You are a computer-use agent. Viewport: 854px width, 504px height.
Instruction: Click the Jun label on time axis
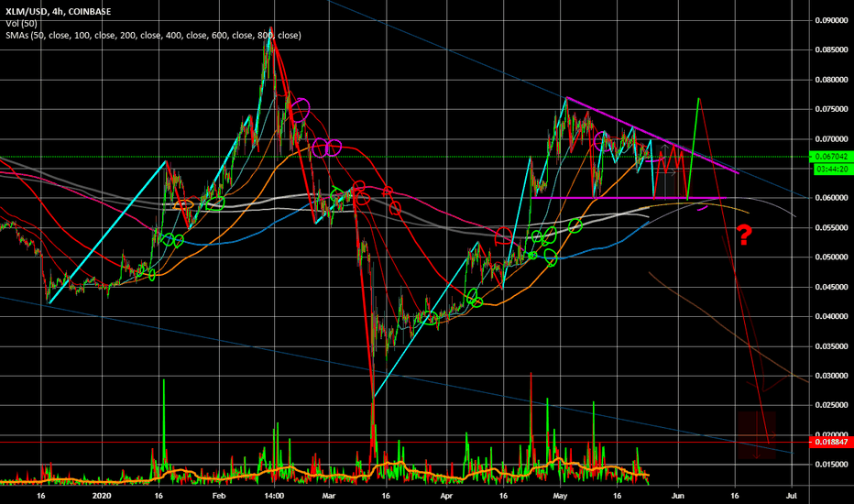coord(677,496)
